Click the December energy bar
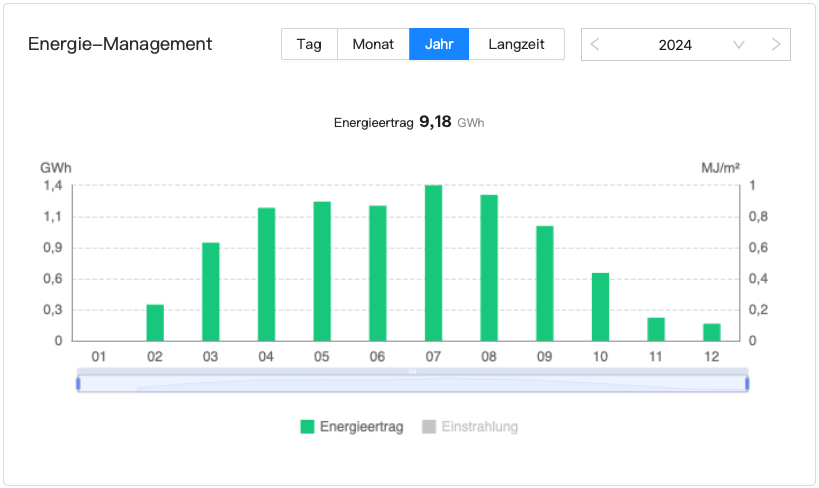The image size is (819, 488). [711, 332]
